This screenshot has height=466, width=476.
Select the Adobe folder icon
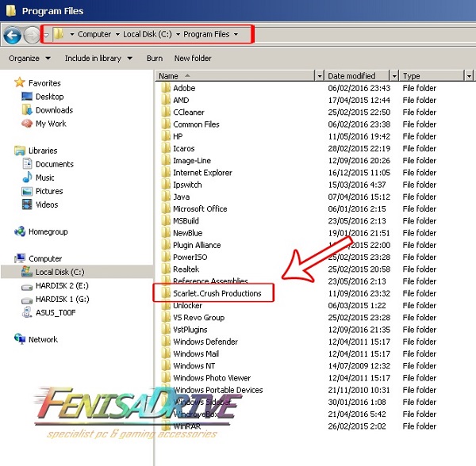point(166,88)
